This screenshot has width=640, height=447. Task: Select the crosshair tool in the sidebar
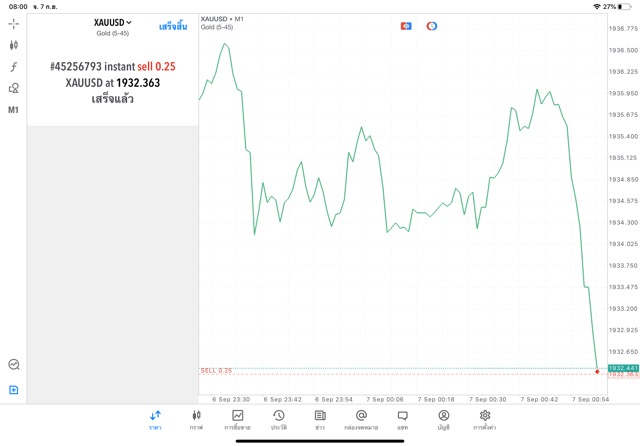(14, 23)
